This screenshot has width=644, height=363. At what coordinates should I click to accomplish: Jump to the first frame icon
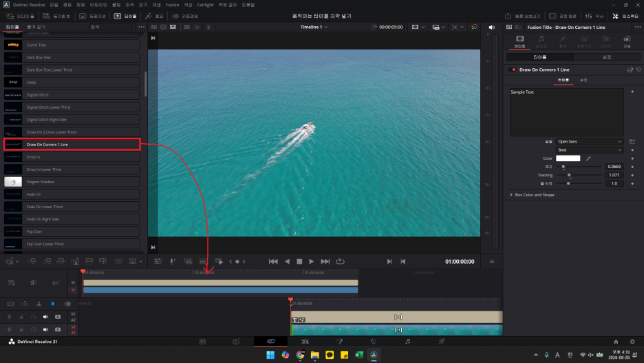(273, 262)
